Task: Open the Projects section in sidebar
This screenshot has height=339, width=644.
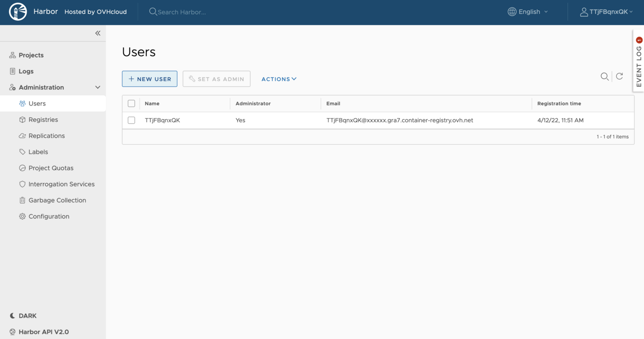Action: pyautogui.click(x=31, y=55)
